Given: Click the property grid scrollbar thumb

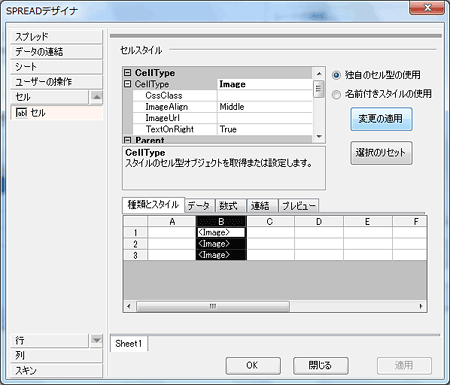Looking at the screenshot, I should [319, 89].
